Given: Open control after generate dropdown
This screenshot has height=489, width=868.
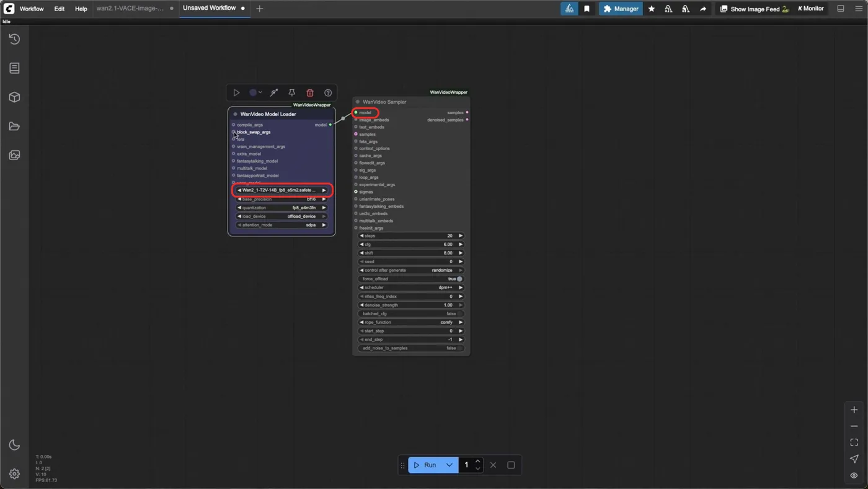Looking at the screenshot, I should (x=411, y=271).
